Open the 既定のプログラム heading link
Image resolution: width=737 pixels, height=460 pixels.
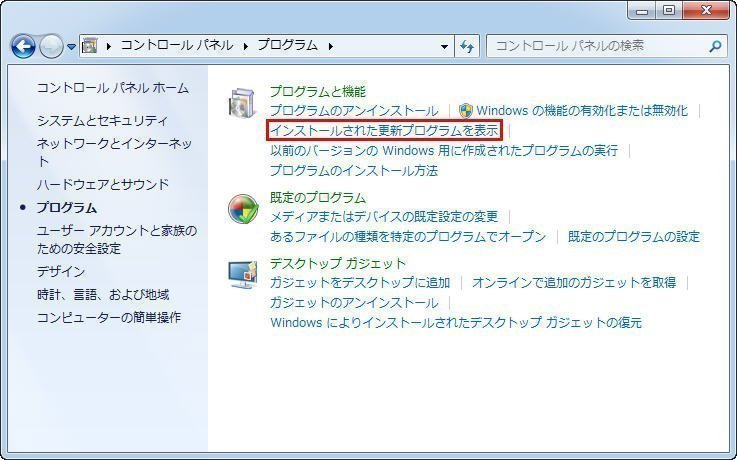coord(318,197)
